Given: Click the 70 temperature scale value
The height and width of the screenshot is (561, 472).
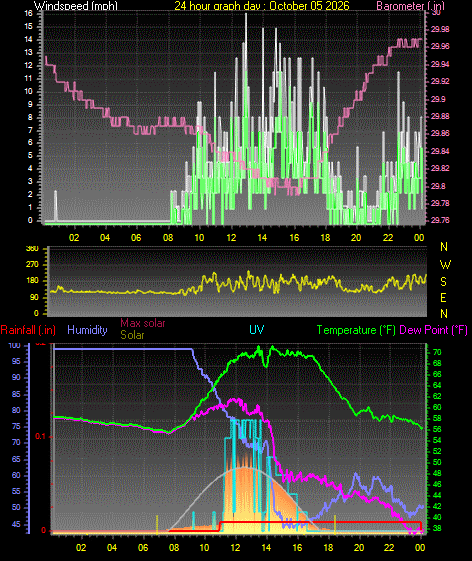Looking at the screenshot, I should pos(437,352).
